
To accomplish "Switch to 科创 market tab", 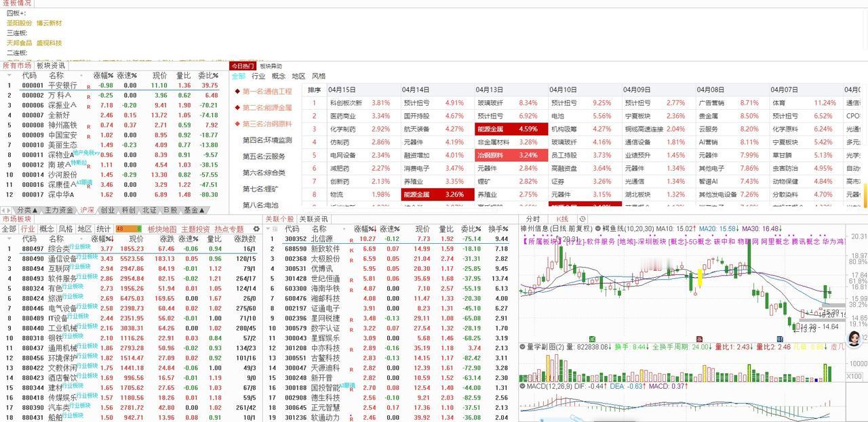I will (x=128, y=210).
